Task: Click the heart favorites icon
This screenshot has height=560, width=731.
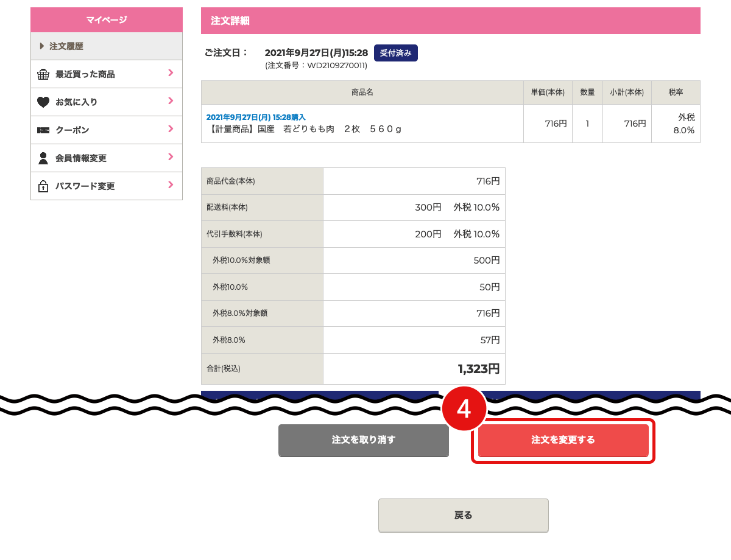Action: click(x=43, y=102)
